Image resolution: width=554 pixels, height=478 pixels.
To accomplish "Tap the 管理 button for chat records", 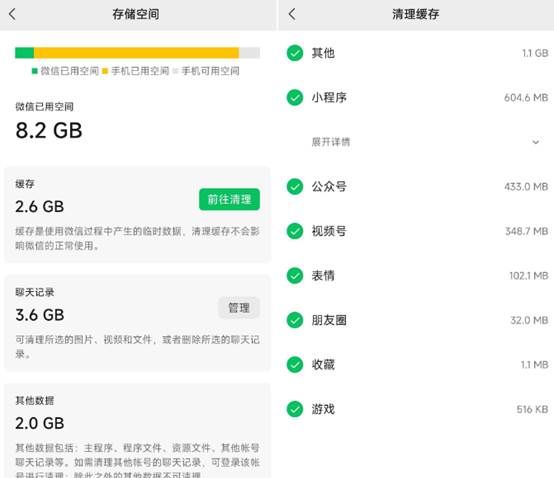I will pyautogui.click(x=239, y=308).
